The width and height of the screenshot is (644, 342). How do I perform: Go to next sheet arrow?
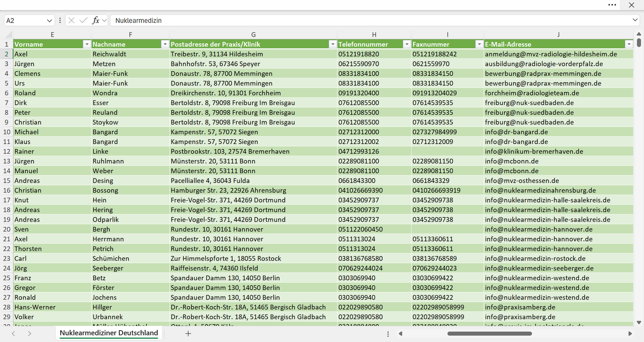coord(30,333)
